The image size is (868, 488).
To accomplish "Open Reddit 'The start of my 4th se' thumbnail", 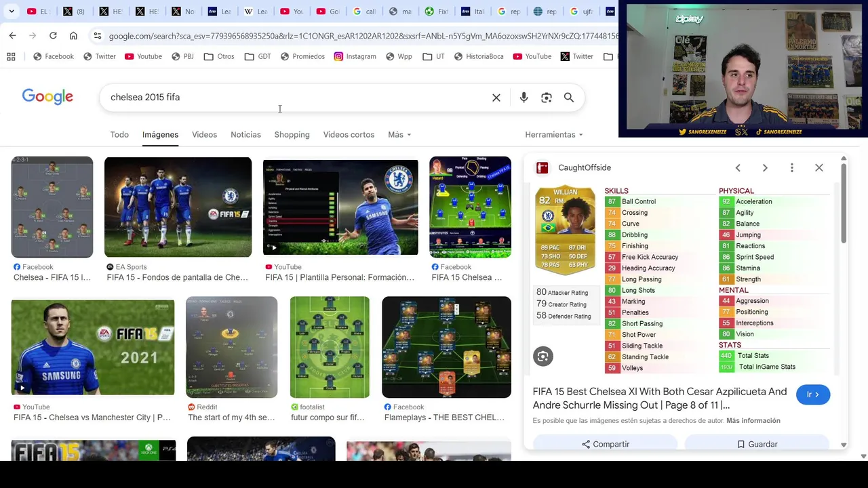I will [x=231, y=347].
